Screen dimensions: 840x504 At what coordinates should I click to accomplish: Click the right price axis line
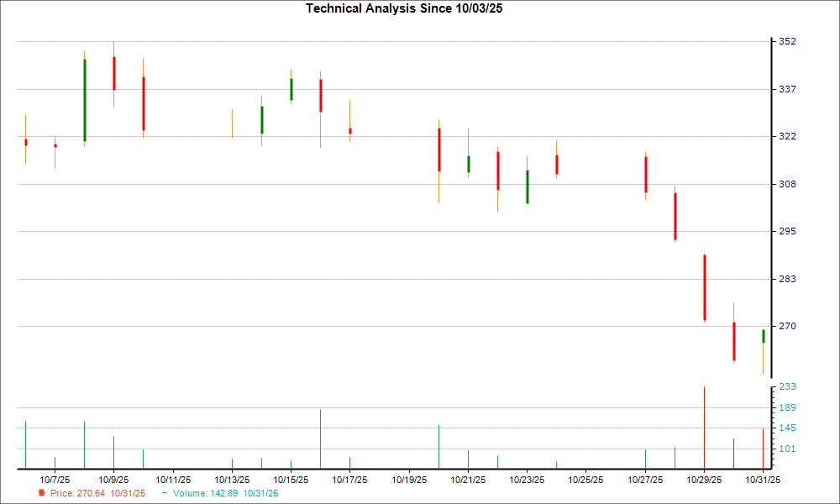770,210
